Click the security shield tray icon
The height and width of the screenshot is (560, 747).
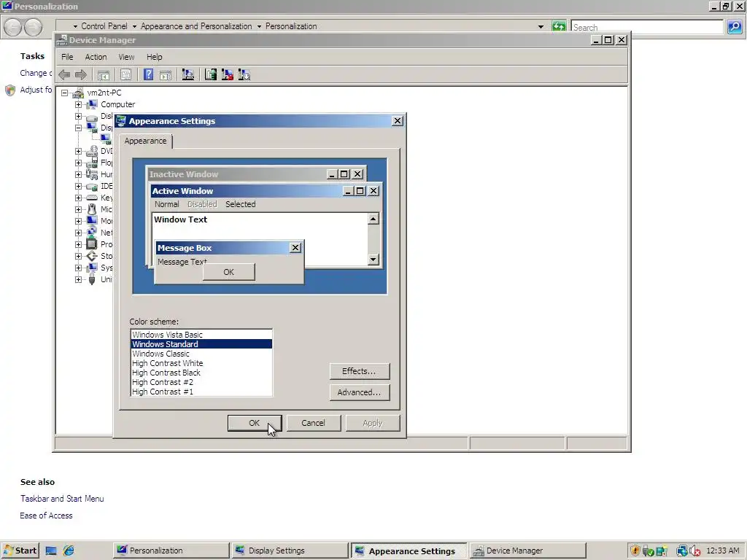635,551
